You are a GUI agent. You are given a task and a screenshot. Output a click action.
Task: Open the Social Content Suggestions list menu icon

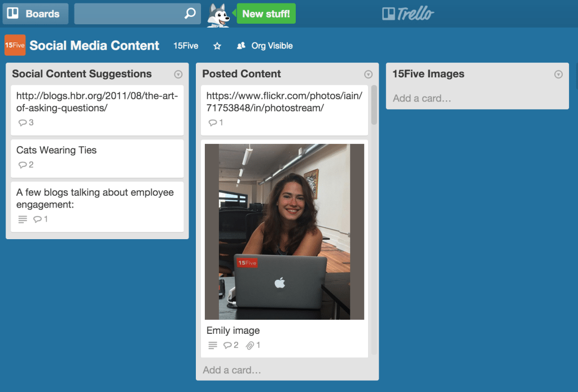178,74
